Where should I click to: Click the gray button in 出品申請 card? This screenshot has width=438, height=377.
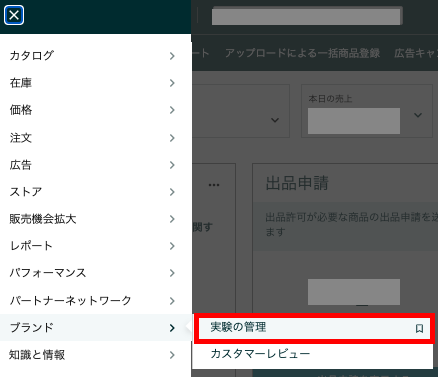tap(354, 292)
